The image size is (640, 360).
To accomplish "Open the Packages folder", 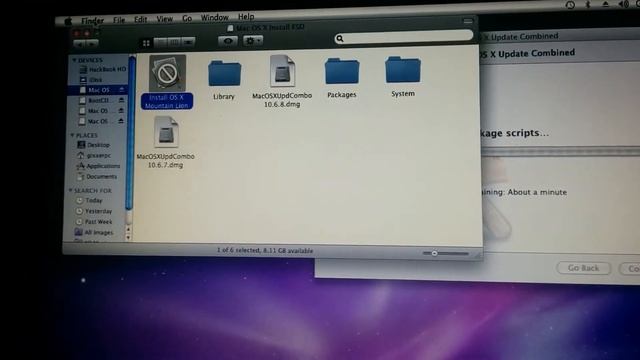I will tap(342, 71).
